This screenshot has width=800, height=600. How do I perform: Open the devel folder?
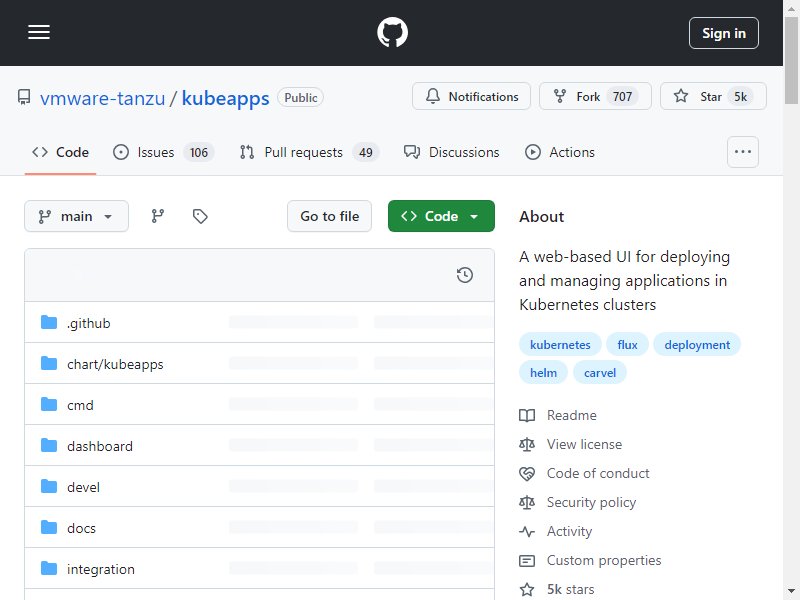pyautogui.click(x=84, y=487)
